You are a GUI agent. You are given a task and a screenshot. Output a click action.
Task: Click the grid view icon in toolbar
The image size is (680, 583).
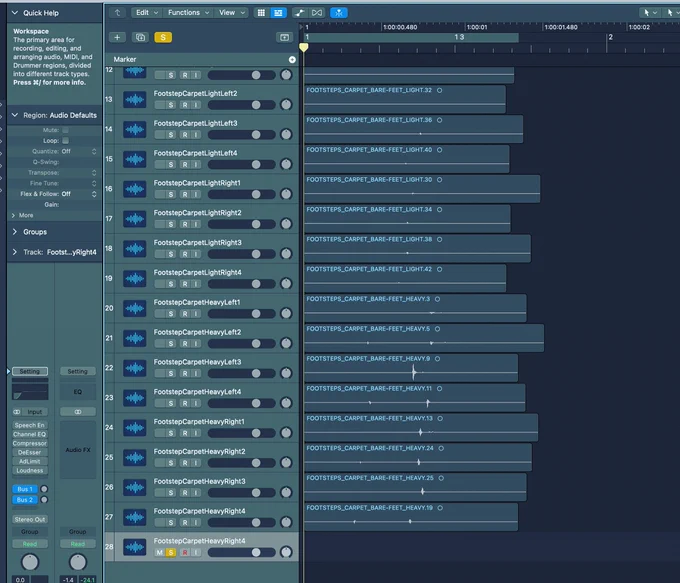coord(261,13)
